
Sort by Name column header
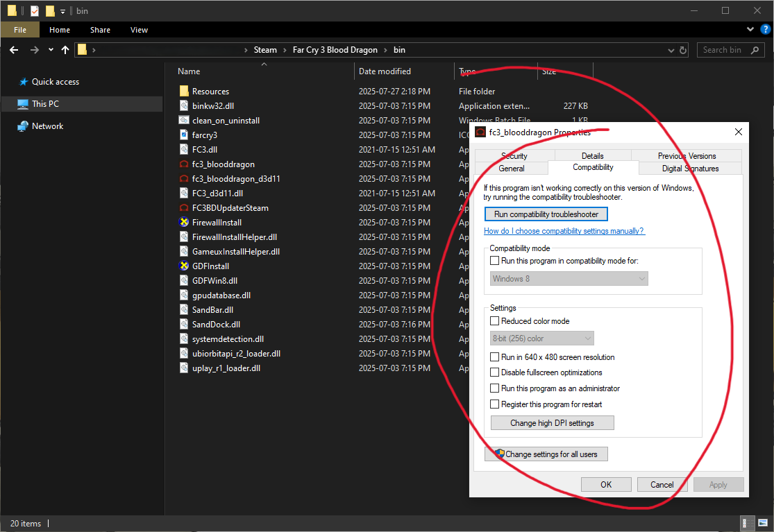click(x=189, y=71)
